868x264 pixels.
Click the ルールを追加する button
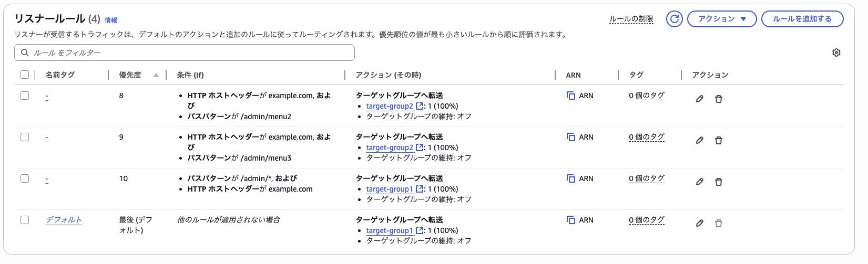coord(802,19)
